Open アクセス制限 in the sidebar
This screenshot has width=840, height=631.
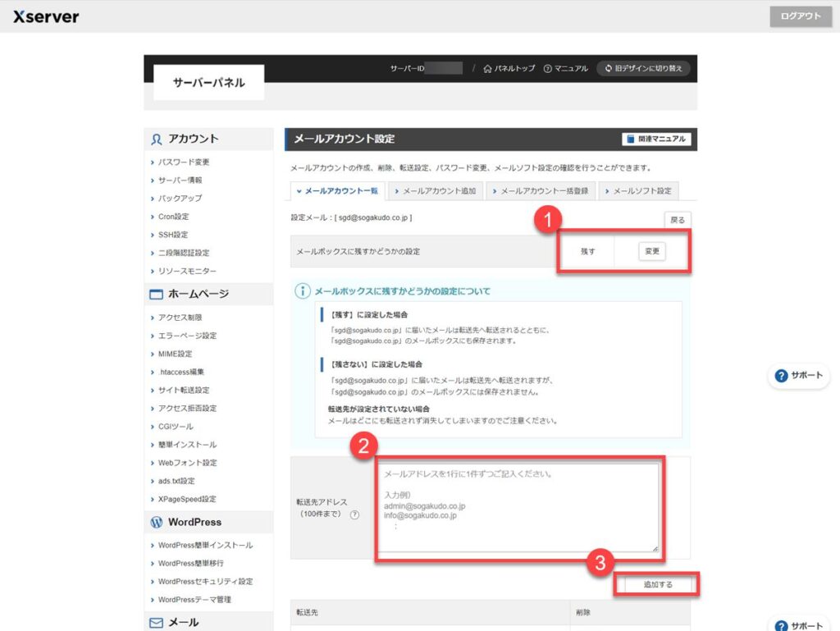coord(180,317)
